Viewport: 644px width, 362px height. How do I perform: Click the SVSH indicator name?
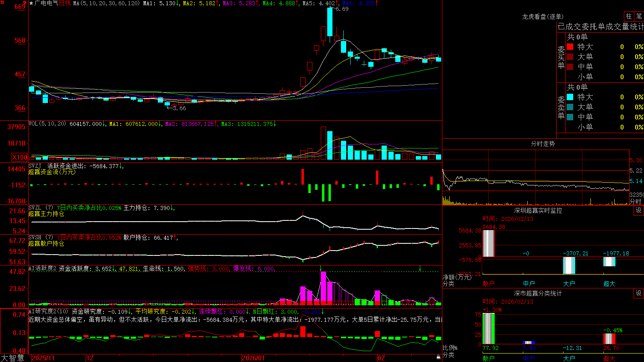(35, 238)
